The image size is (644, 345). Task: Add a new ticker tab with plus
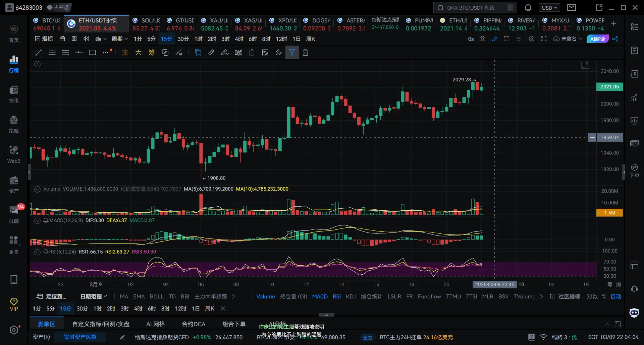click(x=613, y=23)
